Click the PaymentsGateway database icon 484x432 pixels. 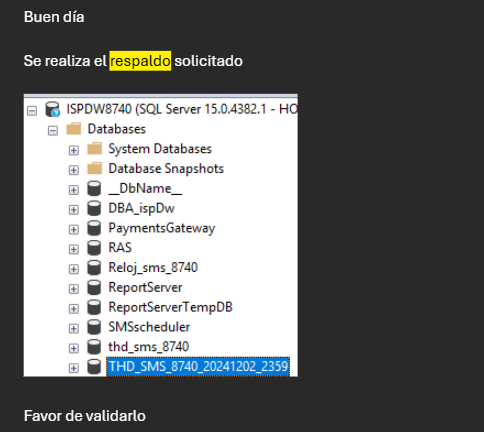tap(94, 228)
